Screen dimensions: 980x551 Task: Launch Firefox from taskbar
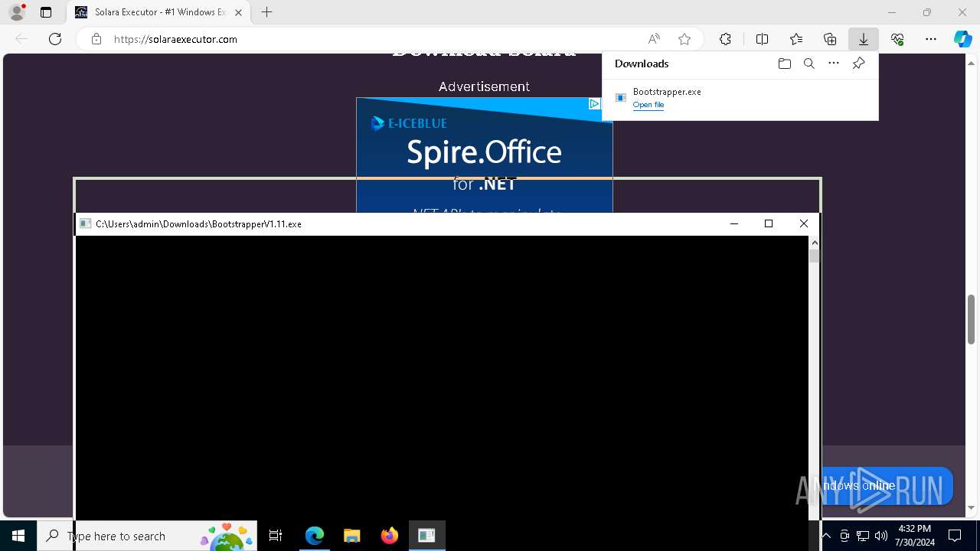389,536
